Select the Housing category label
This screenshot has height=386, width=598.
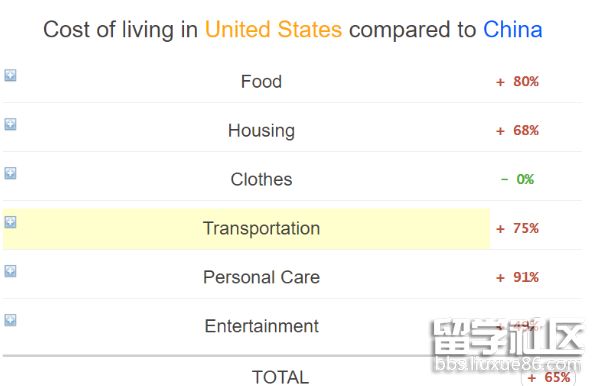[x=261, y=131]
